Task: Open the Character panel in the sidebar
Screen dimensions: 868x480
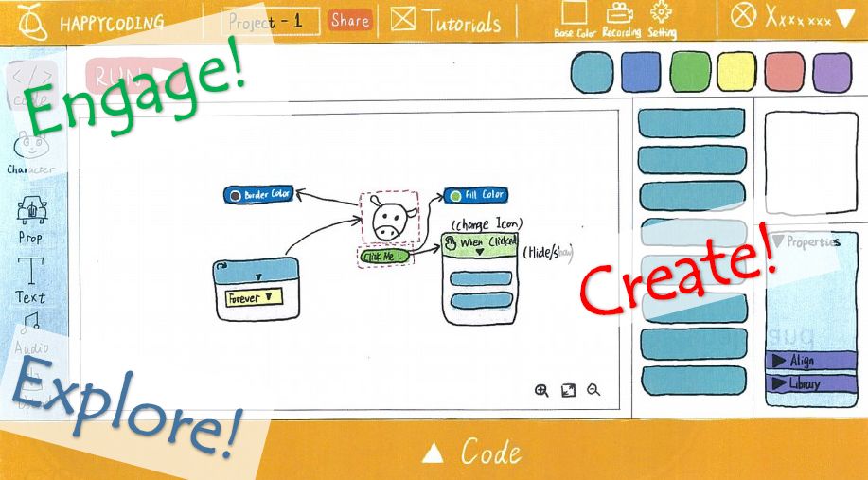Action: click(x=31, y=153)
